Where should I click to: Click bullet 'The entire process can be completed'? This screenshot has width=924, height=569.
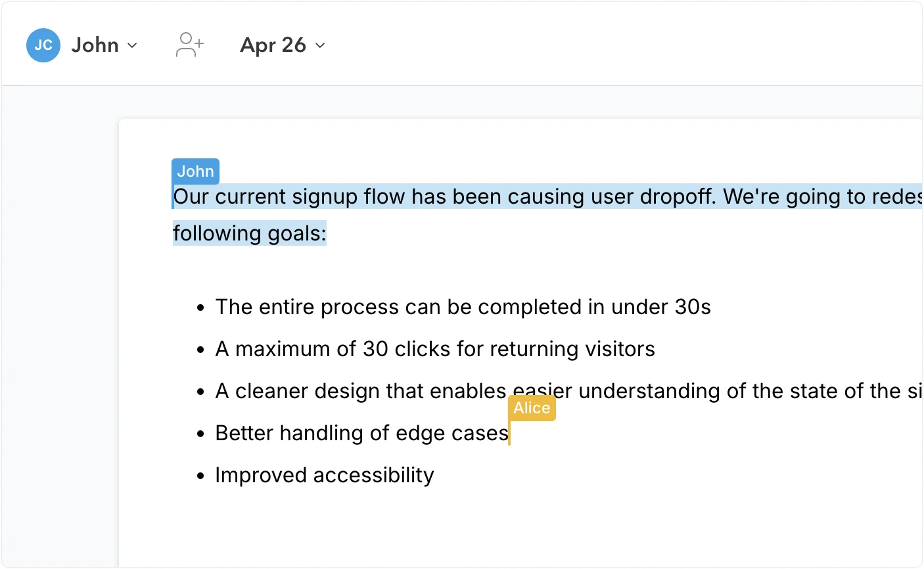pos(463,307)
